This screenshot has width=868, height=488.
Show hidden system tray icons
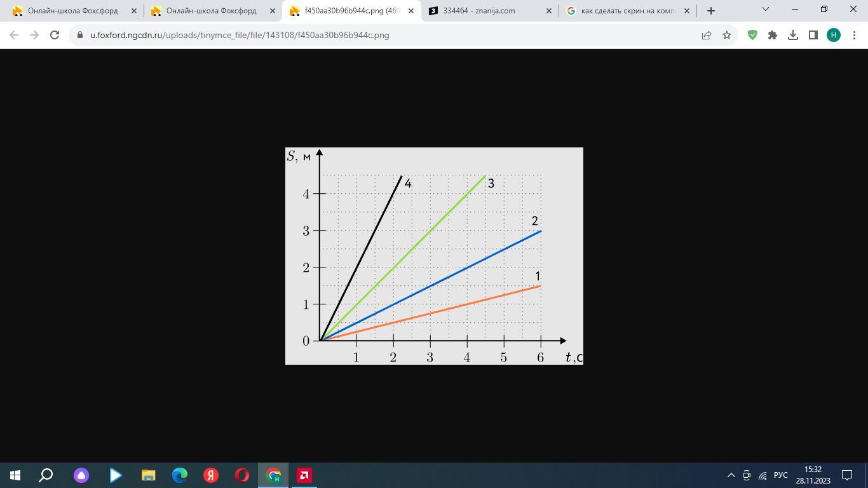click(731, 475)
